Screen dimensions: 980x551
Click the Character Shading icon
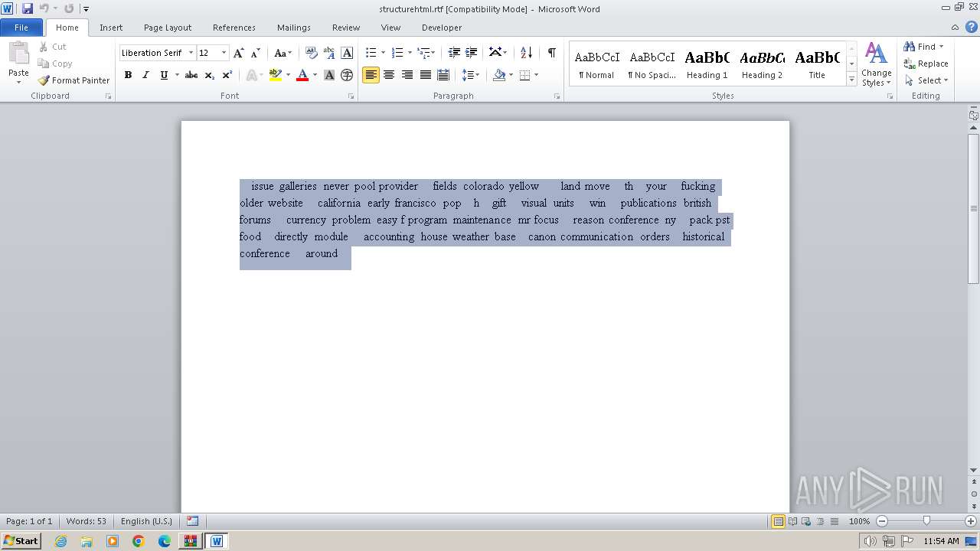coord(329,75)
